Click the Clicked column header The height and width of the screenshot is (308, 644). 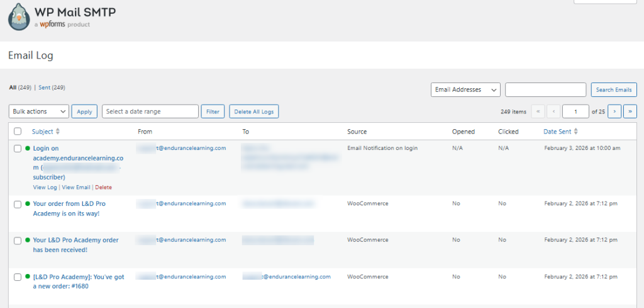point(508,132)
